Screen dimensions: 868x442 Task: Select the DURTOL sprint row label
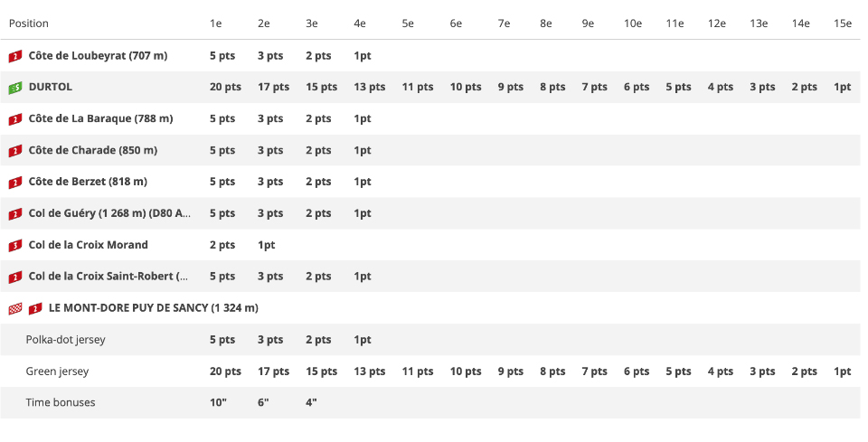coord(51,87)
